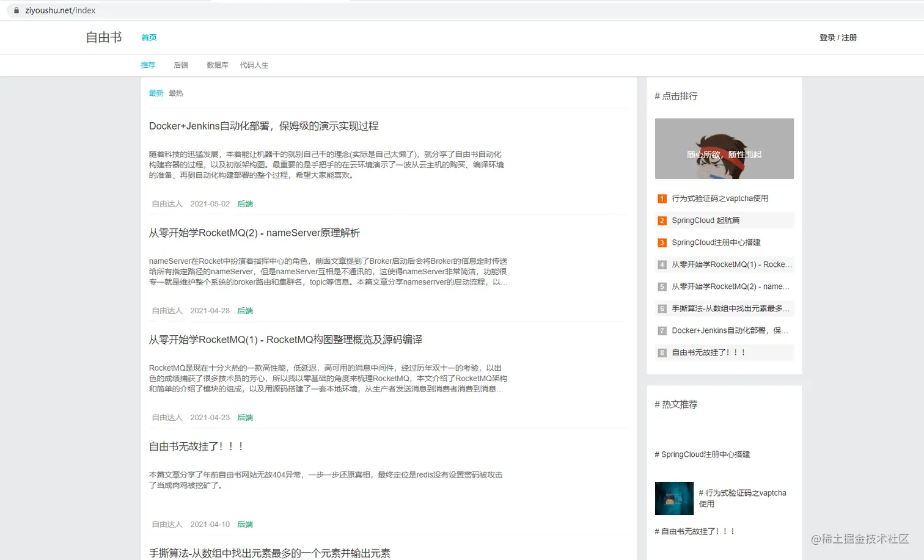The image size is (924, 560).
Task: Open the Docker+Jenkins自动化部署 article
Action: (263, 126)
